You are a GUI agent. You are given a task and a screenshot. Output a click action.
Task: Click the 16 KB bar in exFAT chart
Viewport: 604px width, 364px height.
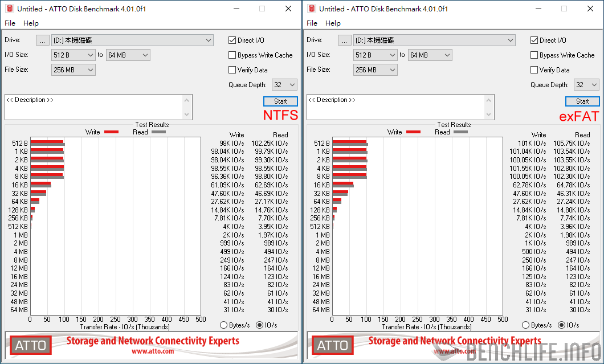tap(343, 185)
